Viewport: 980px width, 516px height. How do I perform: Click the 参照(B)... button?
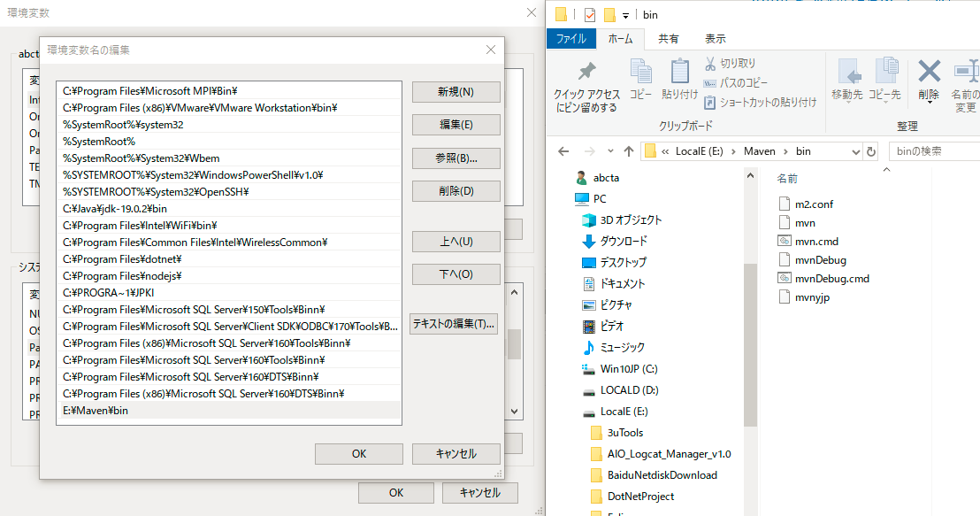[456, 158]
